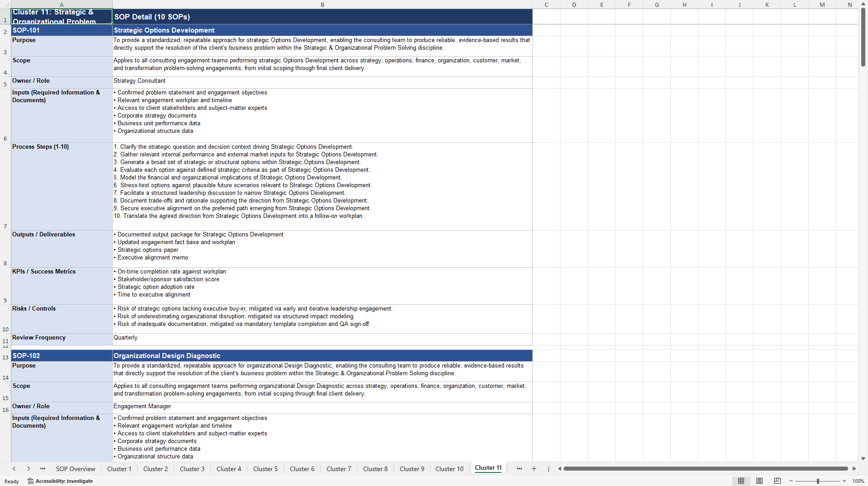Click the horizontal scrollbar thumb
The height and width of the screenshot is (486, 868).
[706, 469]
